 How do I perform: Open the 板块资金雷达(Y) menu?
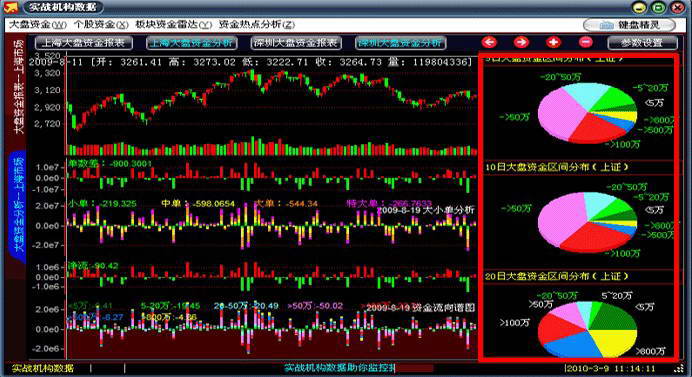(x=173, y=25)
